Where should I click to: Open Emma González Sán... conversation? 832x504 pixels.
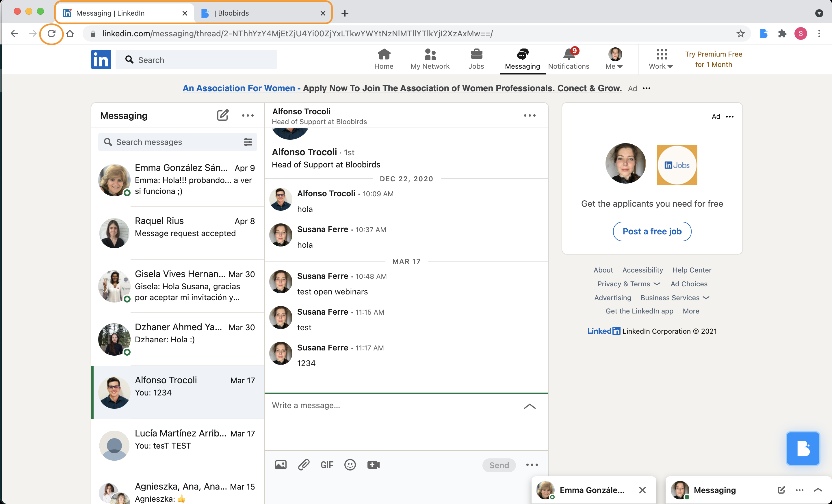pos(178,180)
